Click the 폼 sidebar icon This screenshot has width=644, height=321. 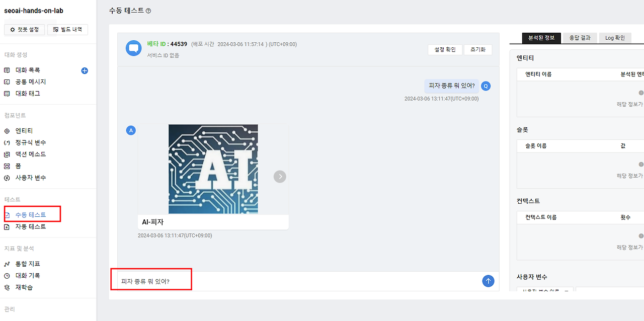7,166
